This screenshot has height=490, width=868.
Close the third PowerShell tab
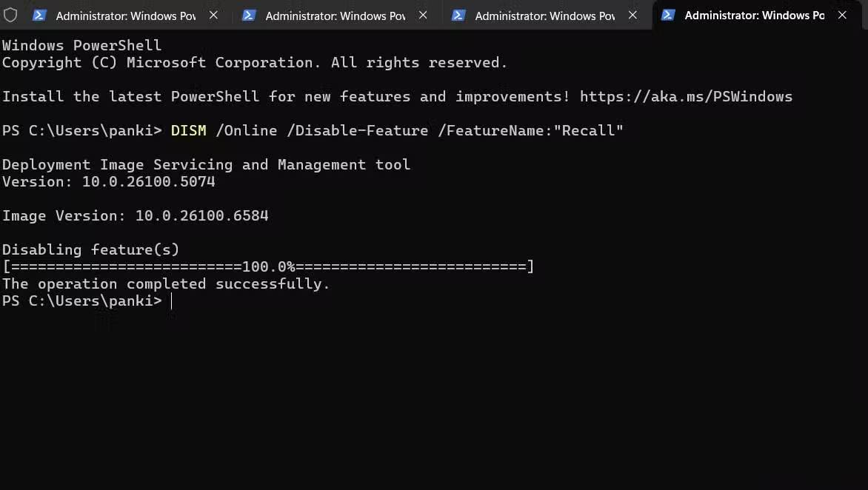632,15
